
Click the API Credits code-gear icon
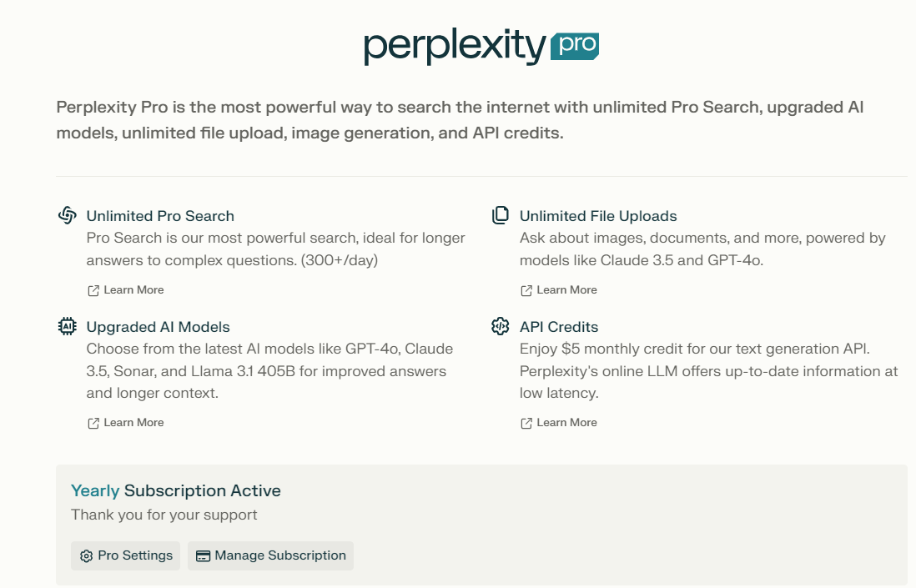tap(501, 326)
